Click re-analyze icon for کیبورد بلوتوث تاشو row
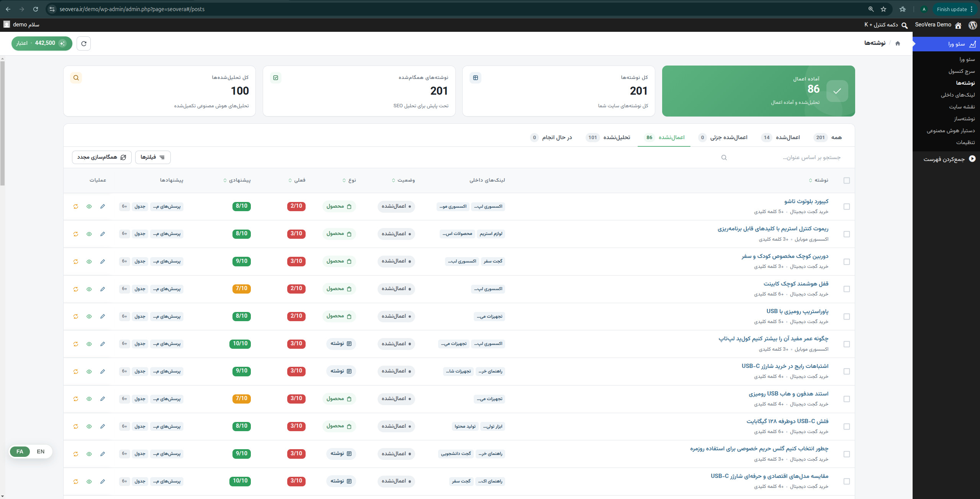The image size is (980, 499). [x=75, y=206]
